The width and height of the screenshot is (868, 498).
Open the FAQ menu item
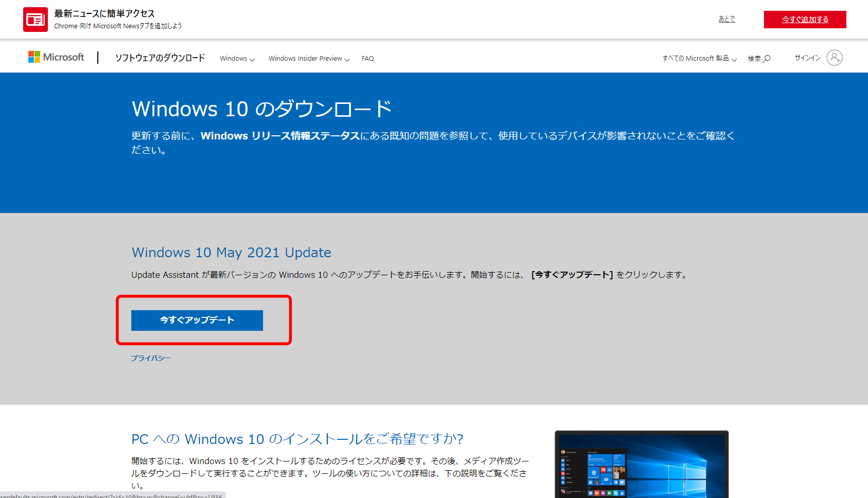point(368,59)
